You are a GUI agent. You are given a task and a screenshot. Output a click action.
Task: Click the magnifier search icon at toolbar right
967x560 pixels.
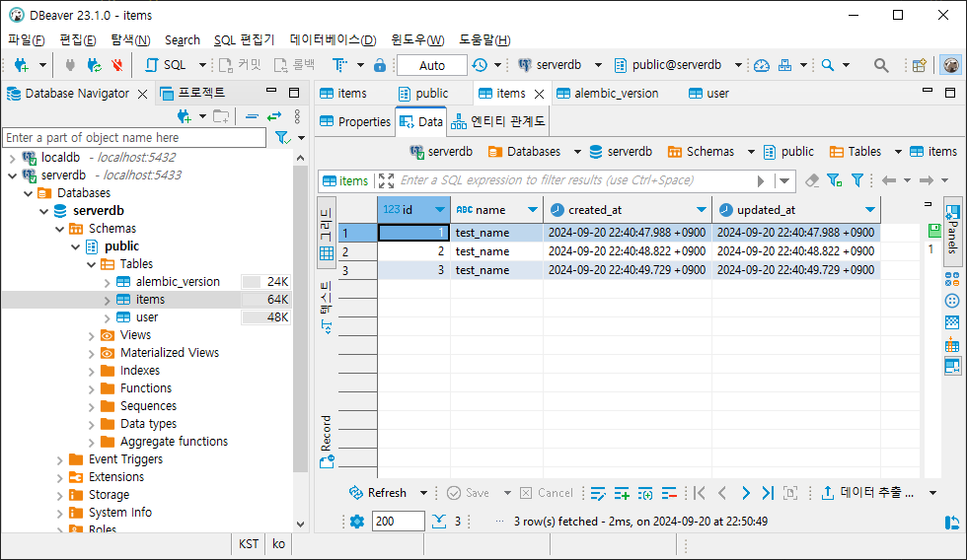(x=881, y=65)
